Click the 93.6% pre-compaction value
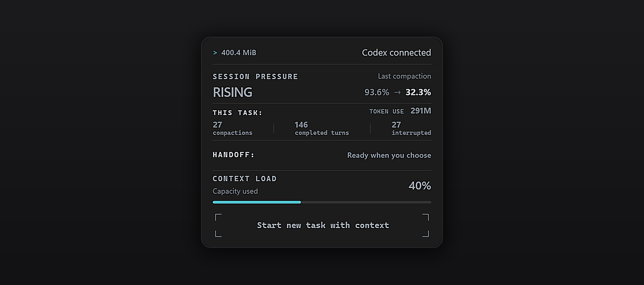The height and width of the screenshot is (285, 644). (377, 92)
